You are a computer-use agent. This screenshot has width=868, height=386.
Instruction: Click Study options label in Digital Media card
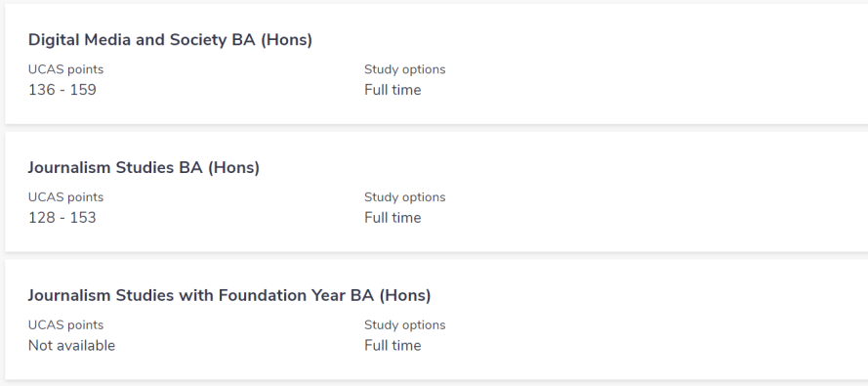(x=404, y=69)
